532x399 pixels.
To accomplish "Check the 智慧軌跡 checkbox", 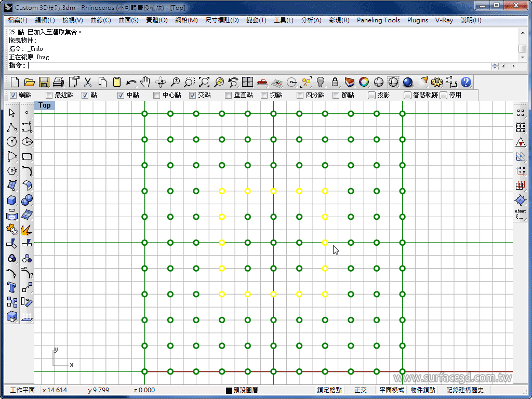I will pos(407,96).
